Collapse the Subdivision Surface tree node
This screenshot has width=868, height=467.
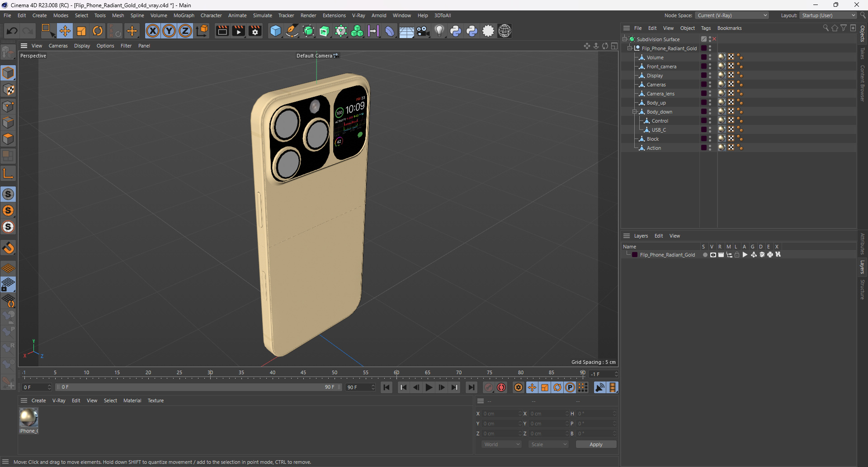coord(624,39)
